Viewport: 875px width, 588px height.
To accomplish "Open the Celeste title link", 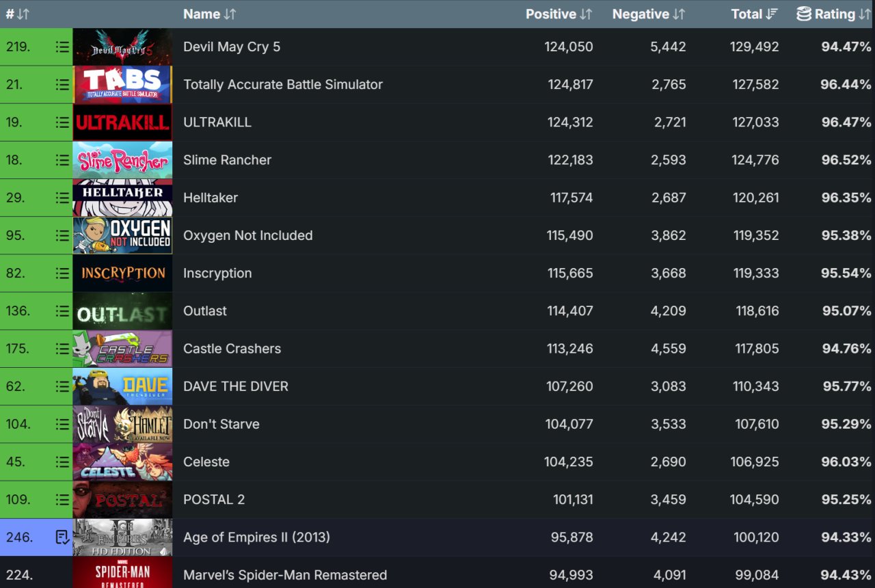I will coord(206,462).
